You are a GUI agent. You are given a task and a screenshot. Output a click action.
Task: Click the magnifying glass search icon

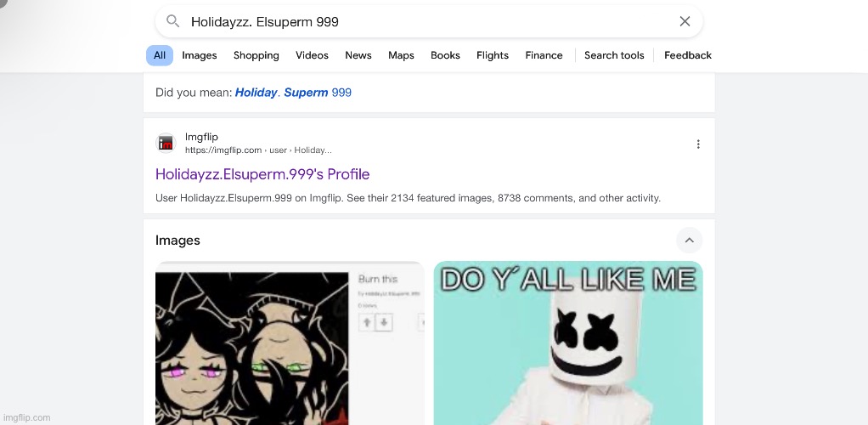click(x=172, y=21)
